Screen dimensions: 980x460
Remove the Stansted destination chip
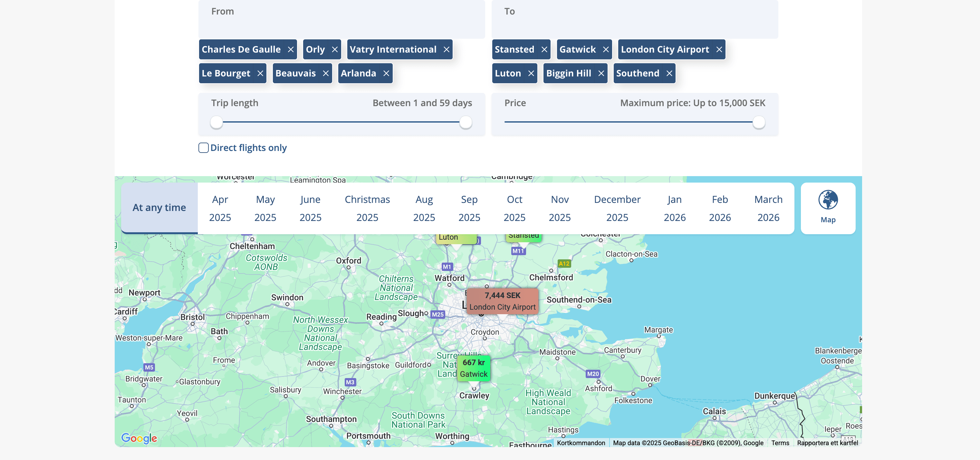point(544,49)
